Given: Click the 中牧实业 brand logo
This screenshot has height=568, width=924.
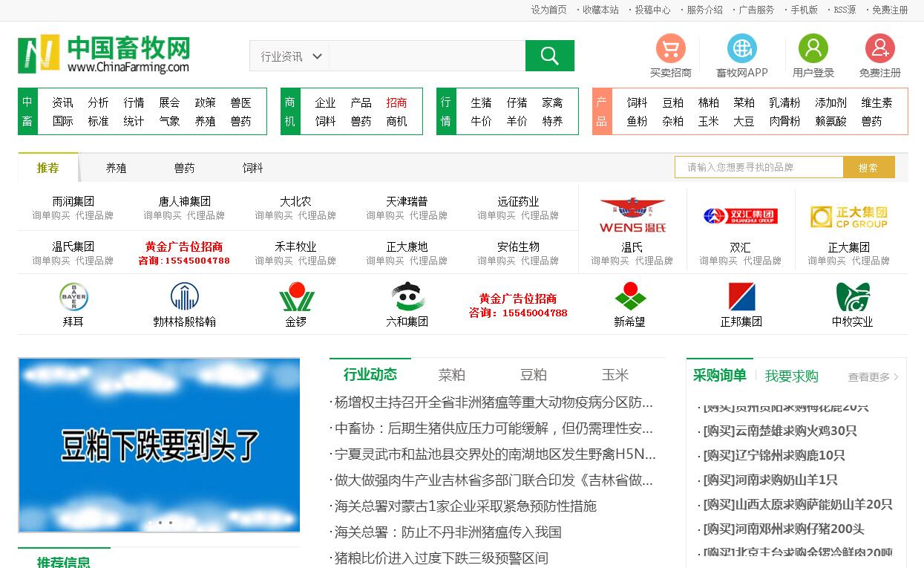Looking at the screenshot, I should pos(852,297).
